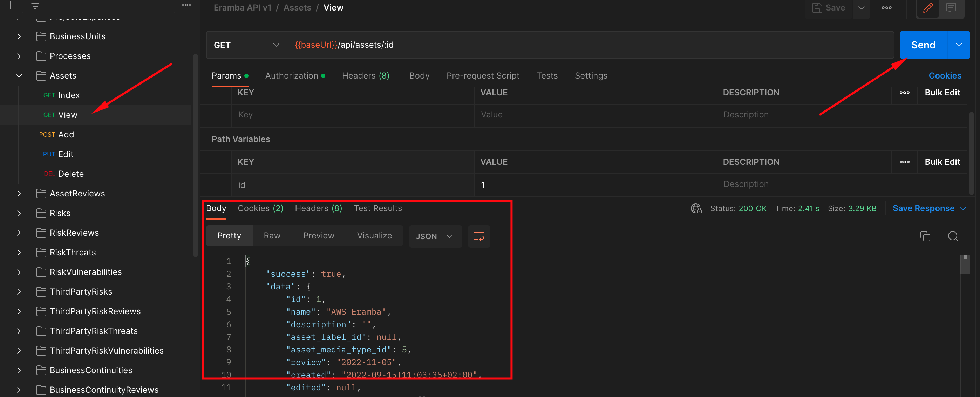Click the network globe lock icon
The height and width of the screenshot is (397, 980).
pos(696,209)
